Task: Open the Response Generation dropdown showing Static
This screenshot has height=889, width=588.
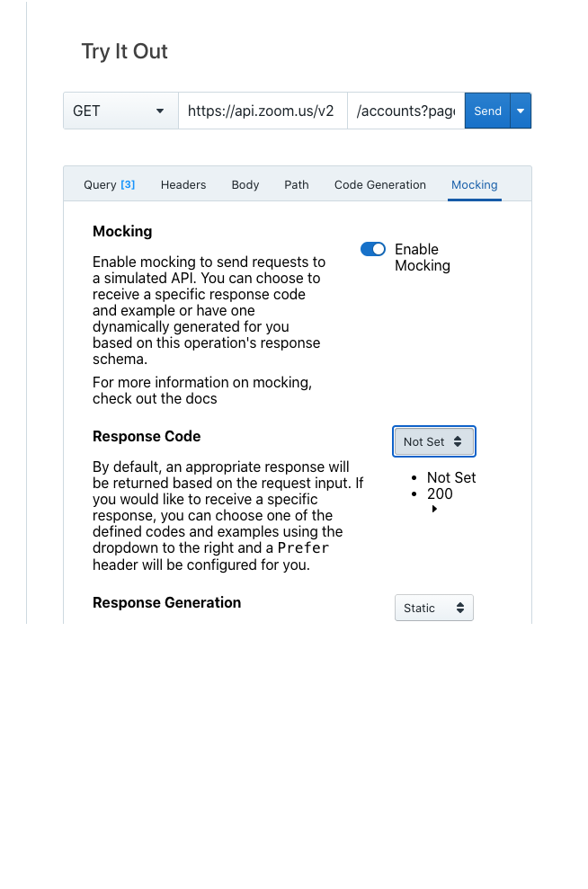Action: click(x=434, y=608)
